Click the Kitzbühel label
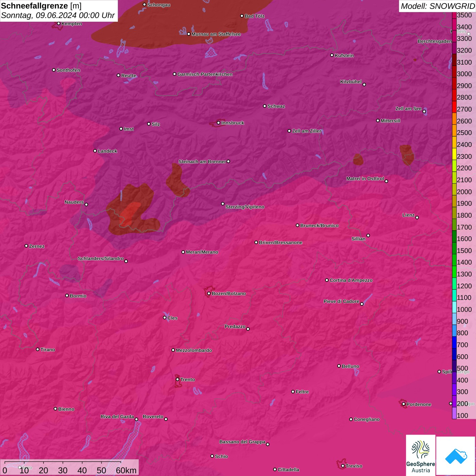The width and height of the screenshot is (476, 476). pyautogui.click(x=351, y=82)
